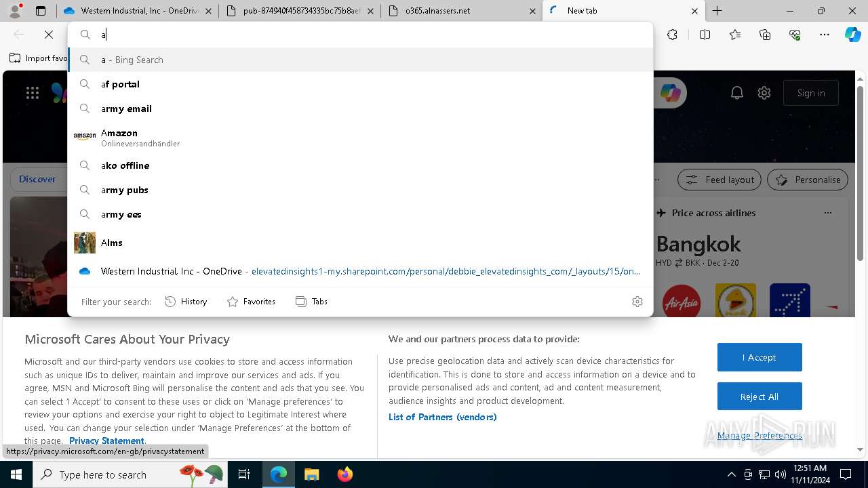Open the Manage Preferences link
Viewport: 868px width, 488px height.
[759, 435]
